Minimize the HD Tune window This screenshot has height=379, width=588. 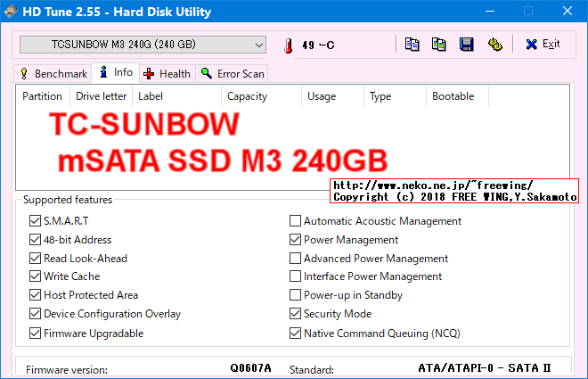[490, 12]
